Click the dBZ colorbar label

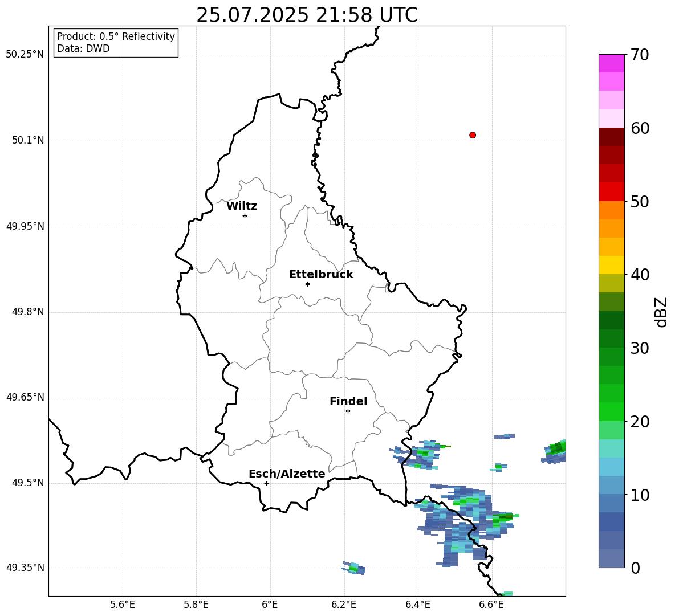pyautogui.click(x=661, y=312)
